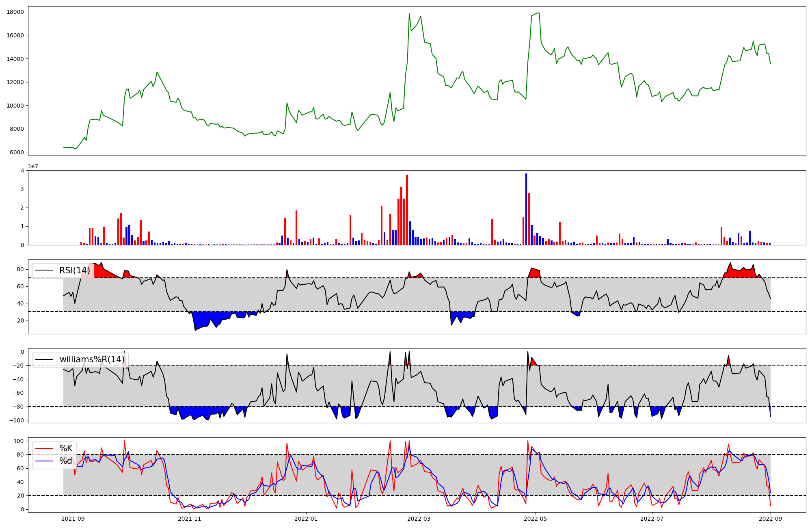Click the 2021-11 x-axis date label
The image size is (812, 528).
[x=190, y=519]
